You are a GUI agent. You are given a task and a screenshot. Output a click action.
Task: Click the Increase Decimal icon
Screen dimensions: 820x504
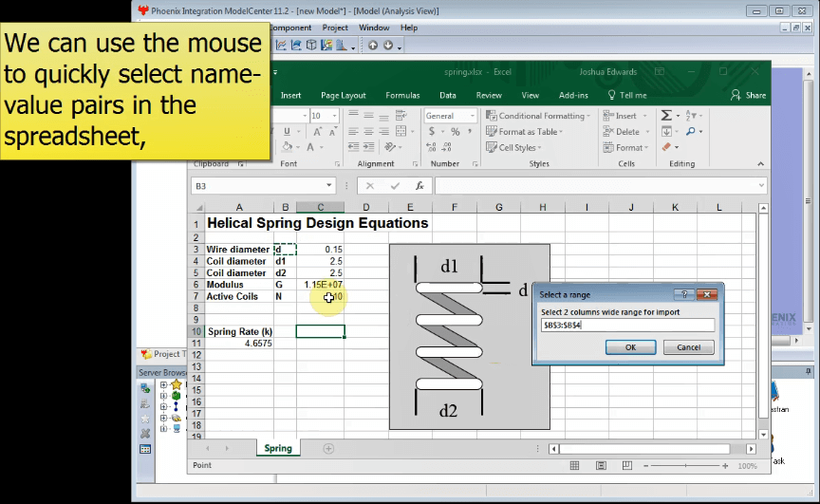432,147
